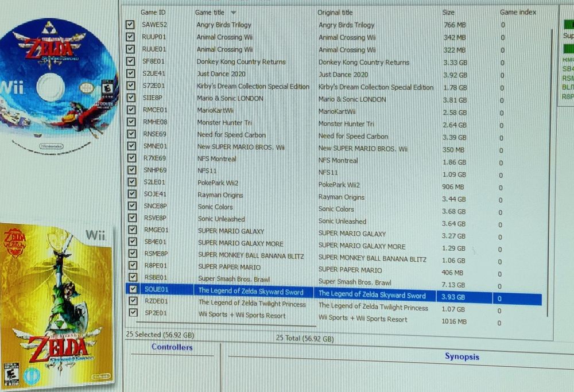574x392 pixels.
Task: Click original title Sonic Colors
Action: 336,209
